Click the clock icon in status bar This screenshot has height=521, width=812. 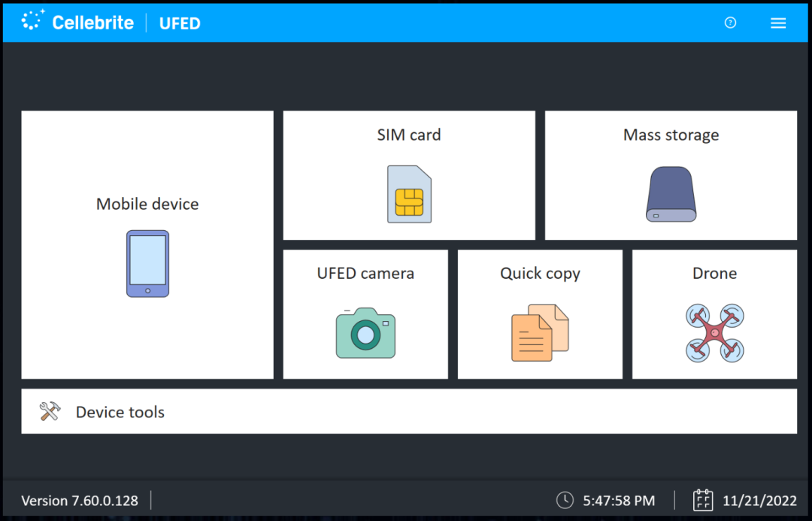tap(565, 500)
